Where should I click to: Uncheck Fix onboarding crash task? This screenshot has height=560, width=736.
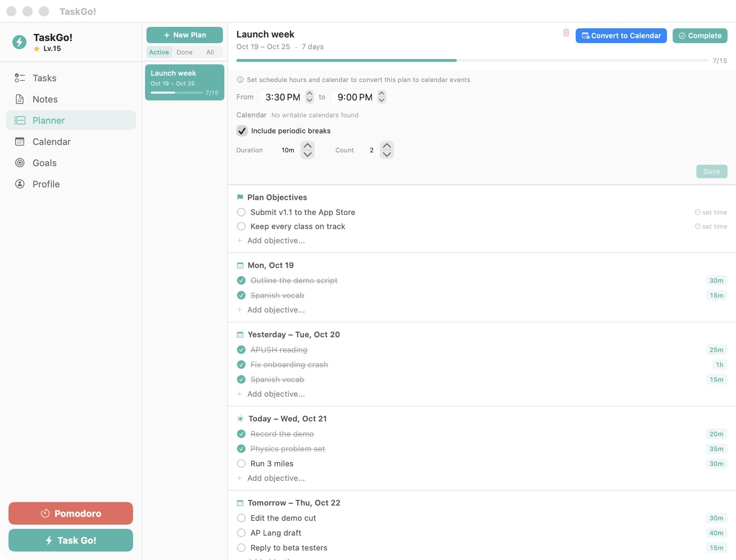[x=241, y=365]
